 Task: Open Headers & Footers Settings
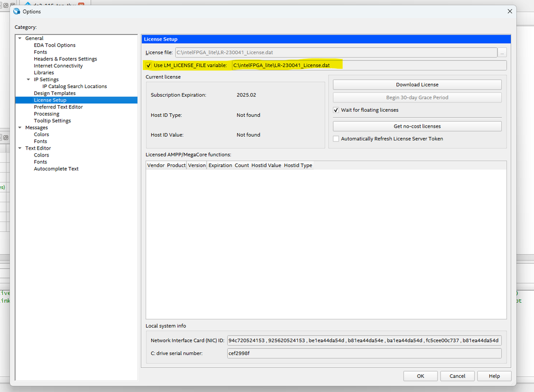point(65,59)
